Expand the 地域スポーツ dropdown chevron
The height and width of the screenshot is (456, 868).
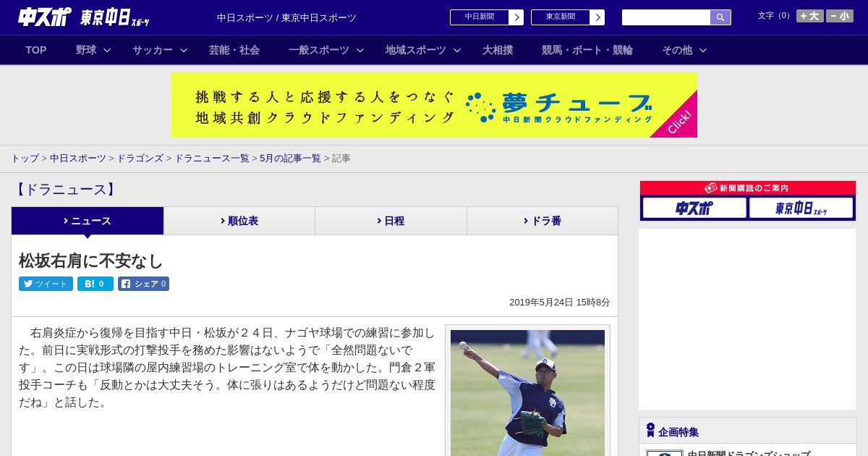457,50
